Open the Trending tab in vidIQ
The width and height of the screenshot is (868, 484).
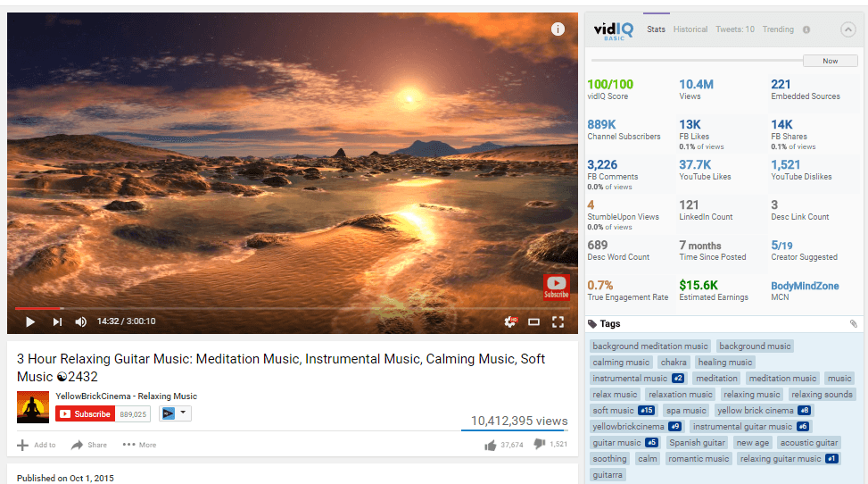pos(778,29)
